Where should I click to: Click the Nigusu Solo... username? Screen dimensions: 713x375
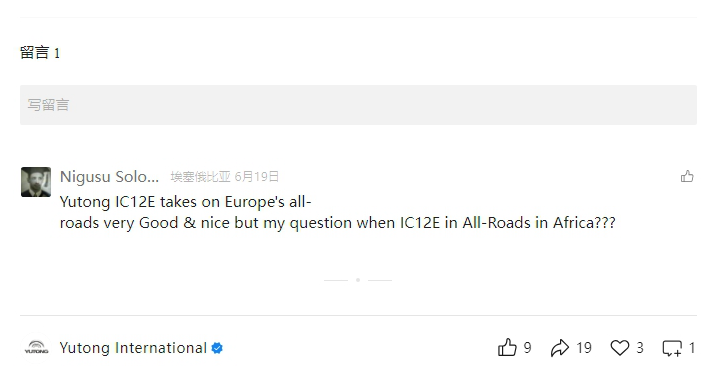coord(110,176)
